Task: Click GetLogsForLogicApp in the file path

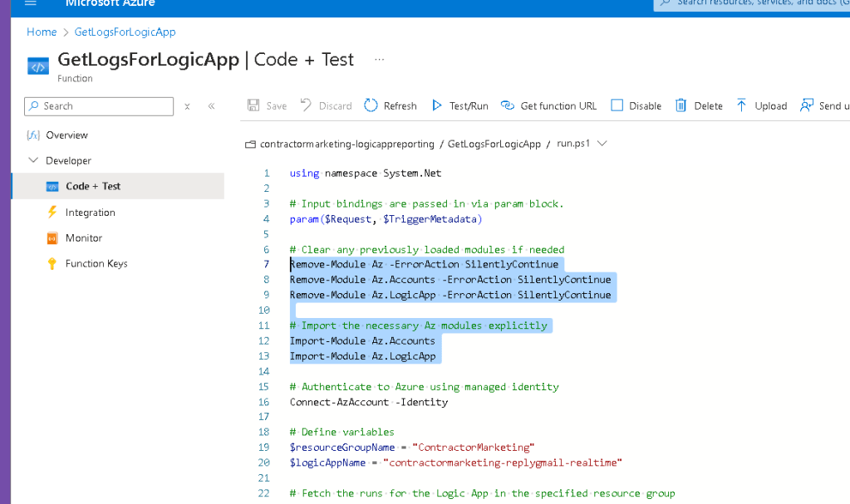Action: click(494, 144)
